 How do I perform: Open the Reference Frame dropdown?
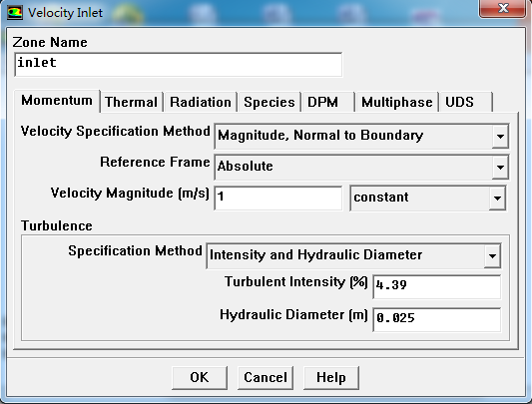(x=361, y=167)
